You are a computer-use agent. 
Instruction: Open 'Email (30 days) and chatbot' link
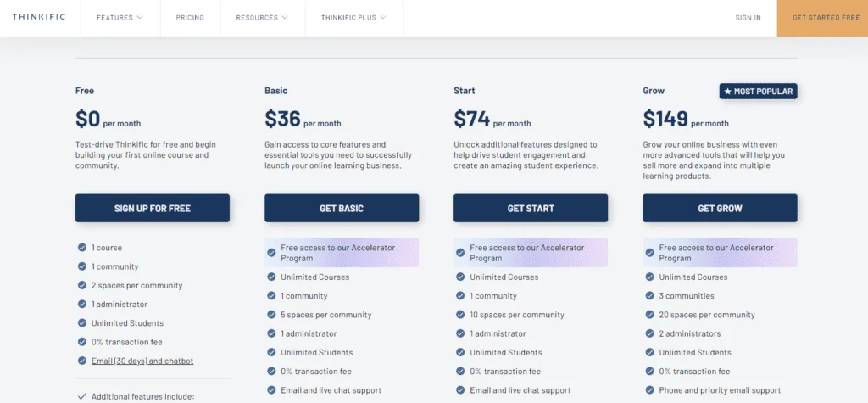pos(142,361)
